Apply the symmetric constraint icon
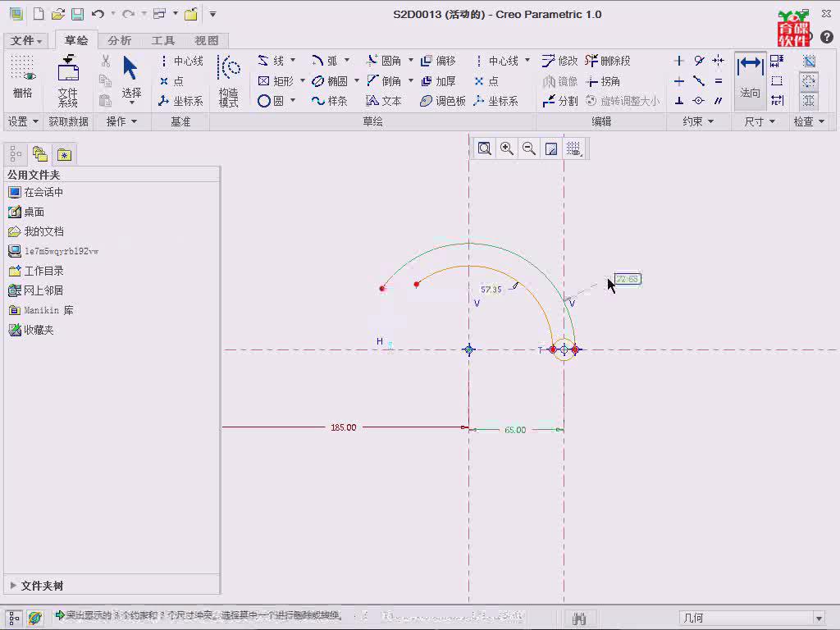This screenshot has height=630, width=840. 719,61
